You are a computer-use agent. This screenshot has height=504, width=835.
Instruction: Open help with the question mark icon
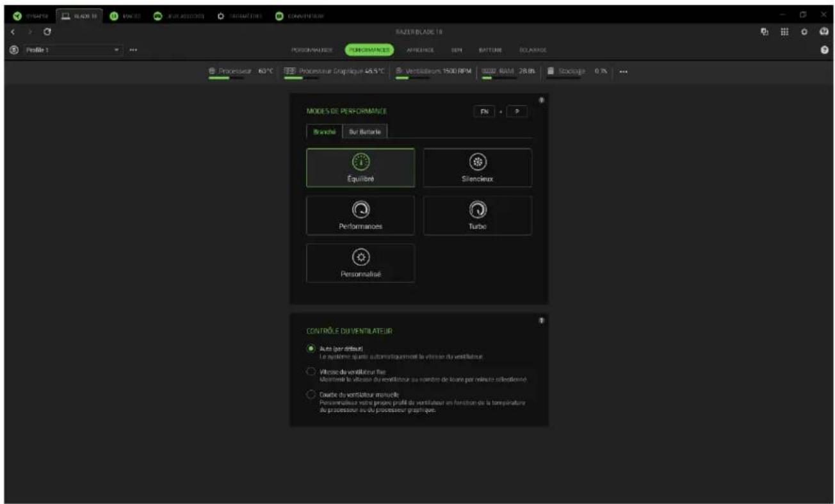825,50
